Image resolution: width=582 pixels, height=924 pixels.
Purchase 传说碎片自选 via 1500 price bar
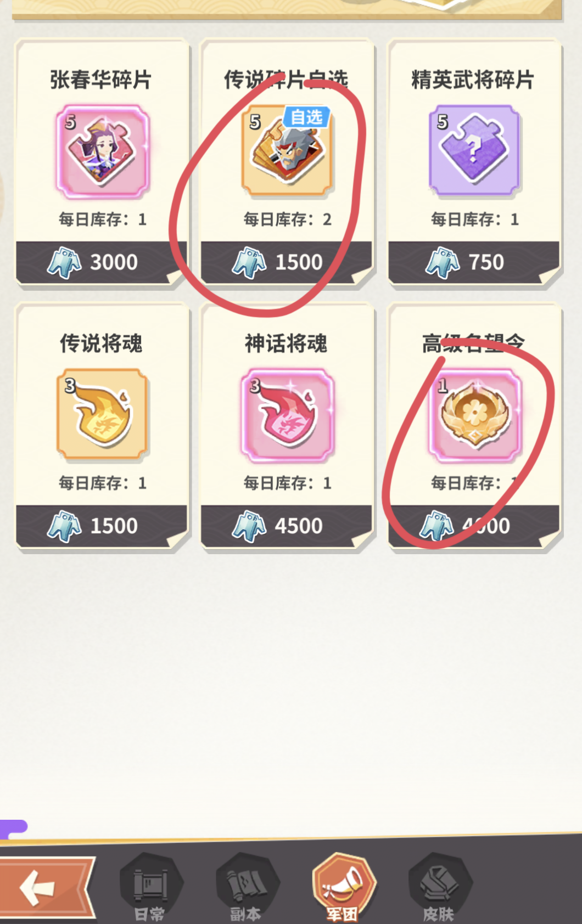coord(287,262)
